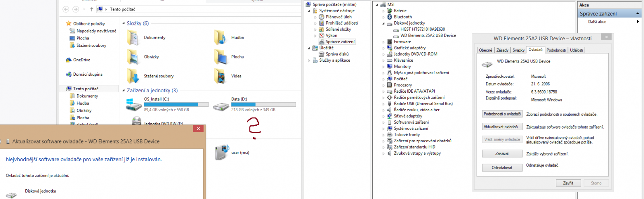Screen dimensions: 644x199
Task: Collapse the MSI root node
Action: click(x=377, y=5)
